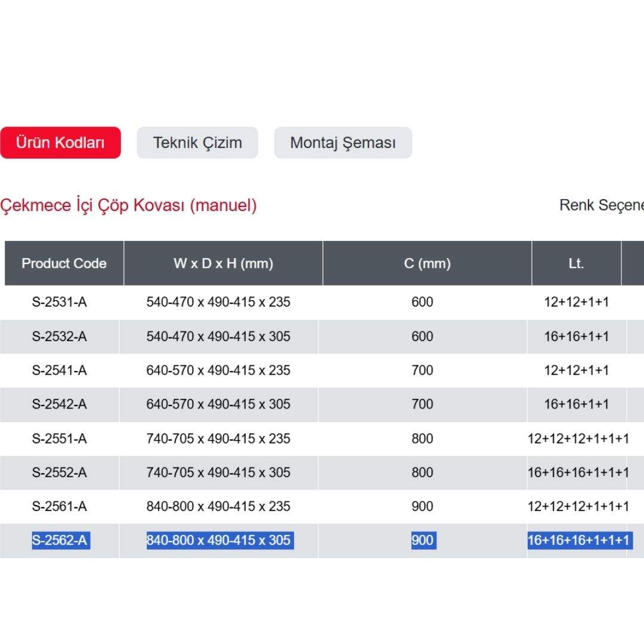
Task: Click the Lt. column header
Action: click(x=576, y=264)
